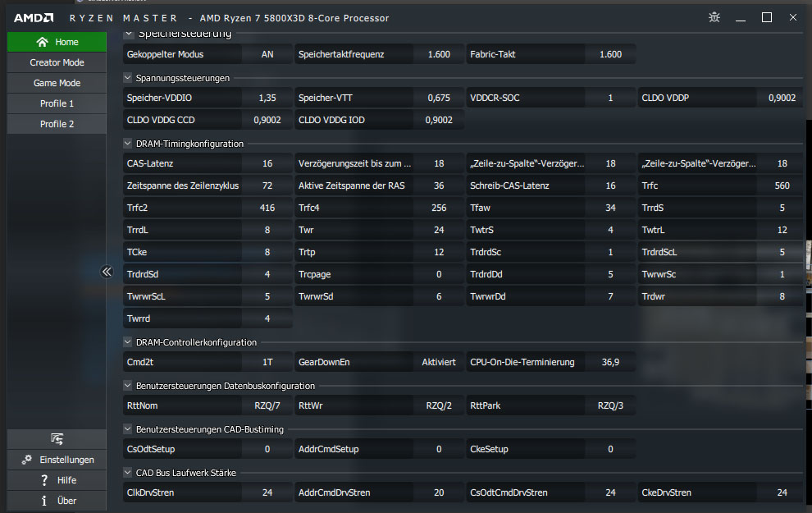Click the Twrrd label

(x=139, y=318)
